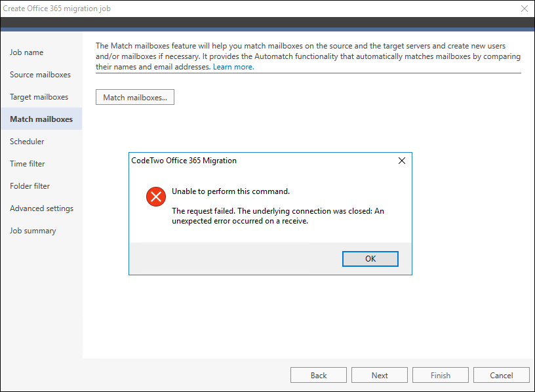535x392 pixels.
Task: Cancel the migration job wizard
Action: point(501,375)
